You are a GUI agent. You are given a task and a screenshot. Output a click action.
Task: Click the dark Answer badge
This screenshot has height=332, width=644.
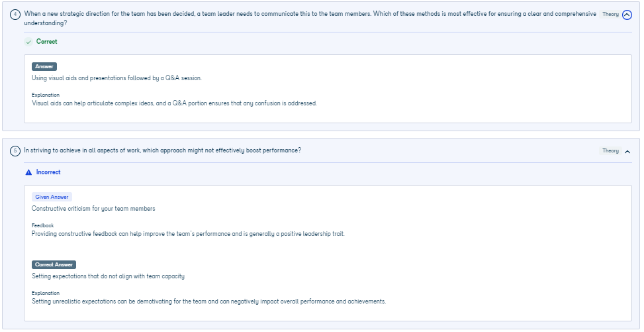44,67
